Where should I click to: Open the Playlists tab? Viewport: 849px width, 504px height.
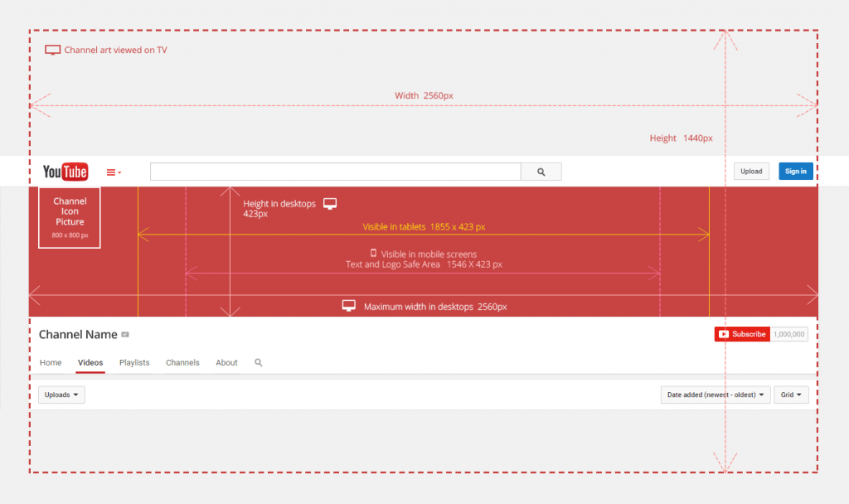point(134,363)
